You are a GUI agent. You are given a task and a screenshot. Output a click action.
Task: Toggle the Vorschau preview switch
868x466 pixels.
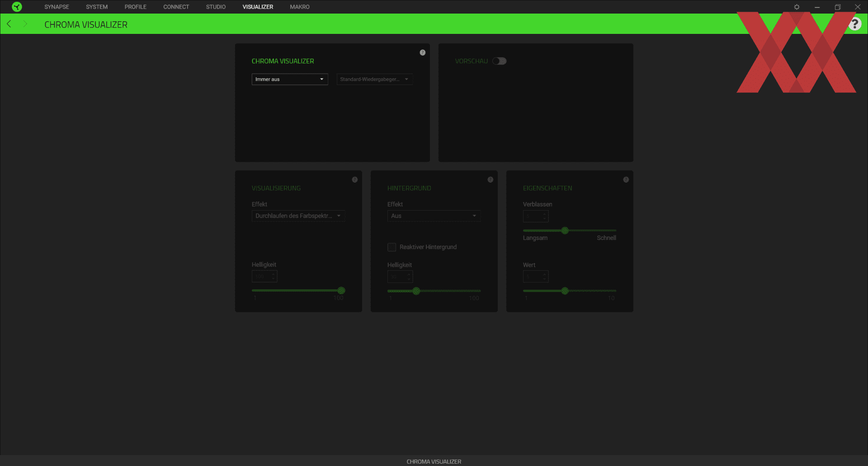click(x=500, y=61)
